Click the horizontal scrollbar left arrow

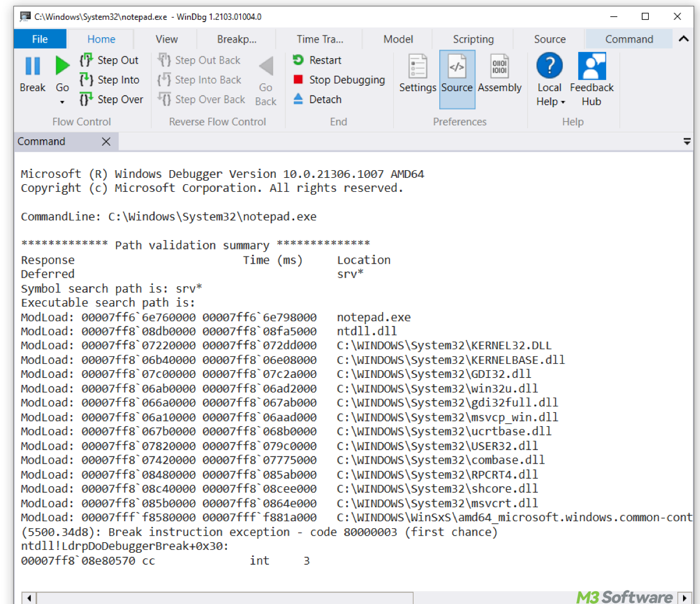tap(29, 598)
